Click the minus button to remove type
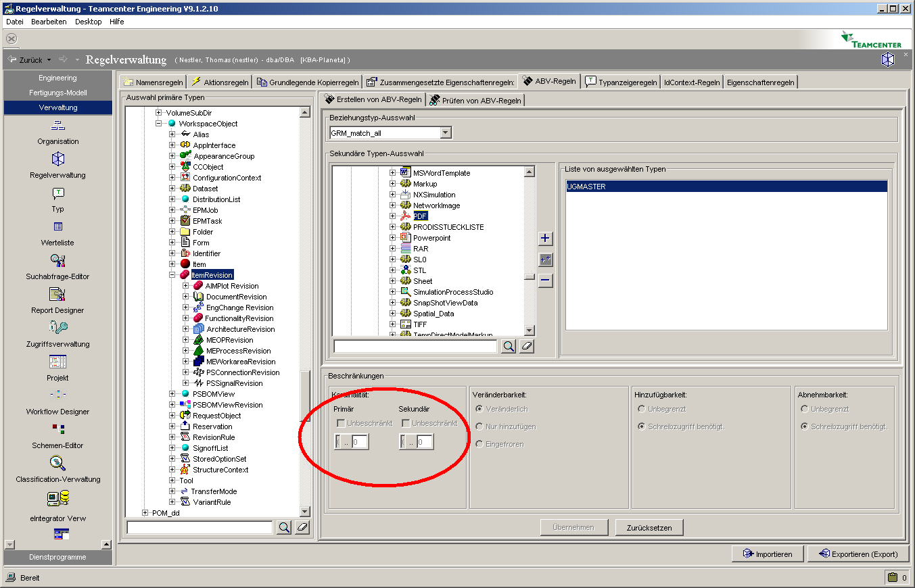Viewport: 915px width, 588px height. tap(546, 280)
